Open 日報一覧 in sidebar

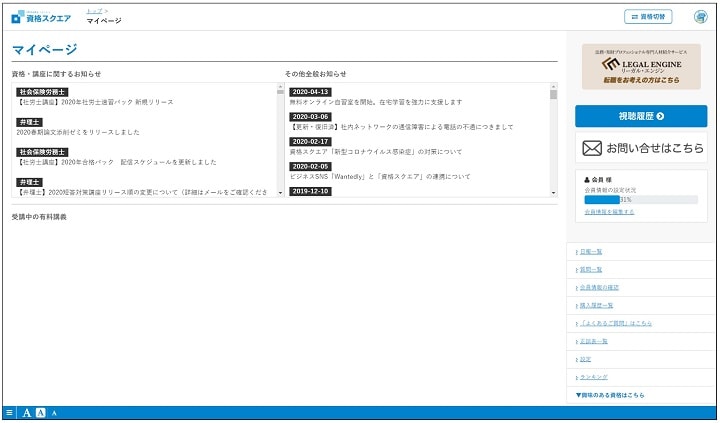coord(591,252)
